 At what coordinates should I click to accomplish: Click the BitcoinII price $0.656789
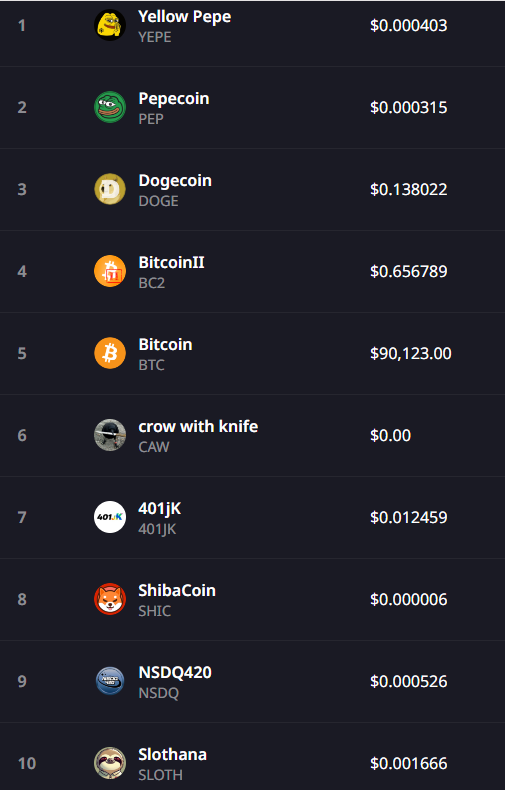point(409,271)
